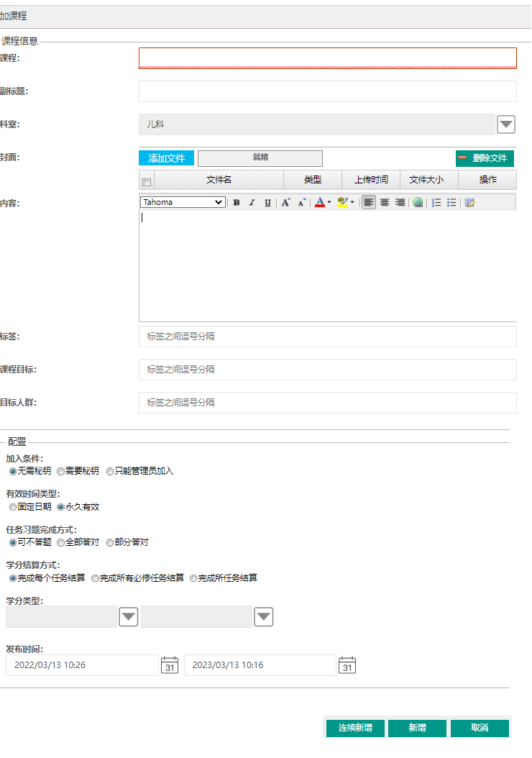Open calendar for publish start date
Image resolution: width=532 pixels, height=758 pixels.
tap(170, 665)
